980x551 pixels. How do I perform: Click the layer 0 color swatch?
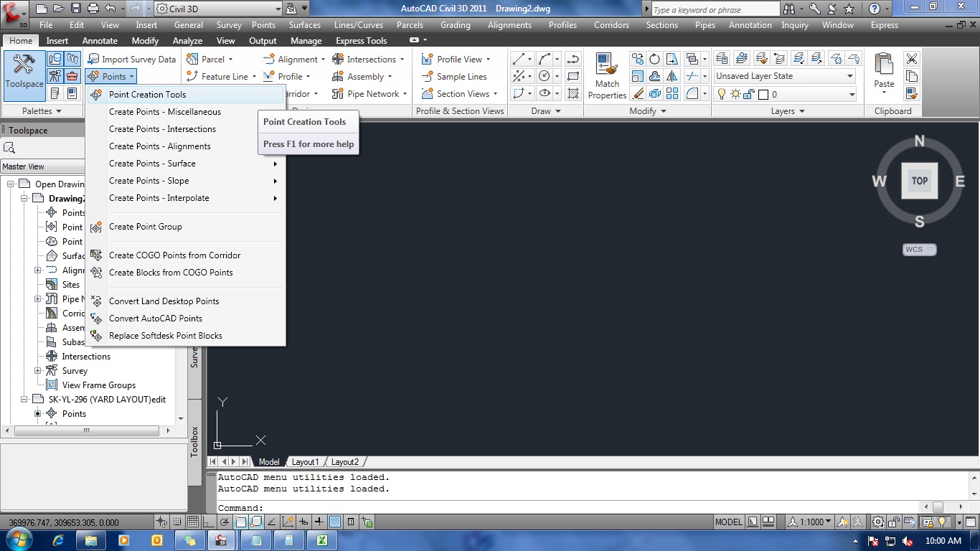click(763, 95)
